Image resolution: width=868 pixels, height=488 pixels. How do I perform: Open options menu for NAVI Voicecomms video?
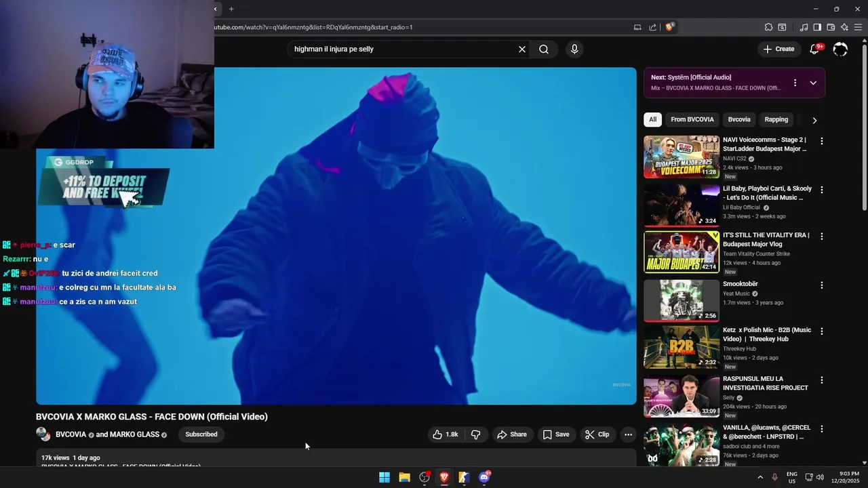coord(821,141)
